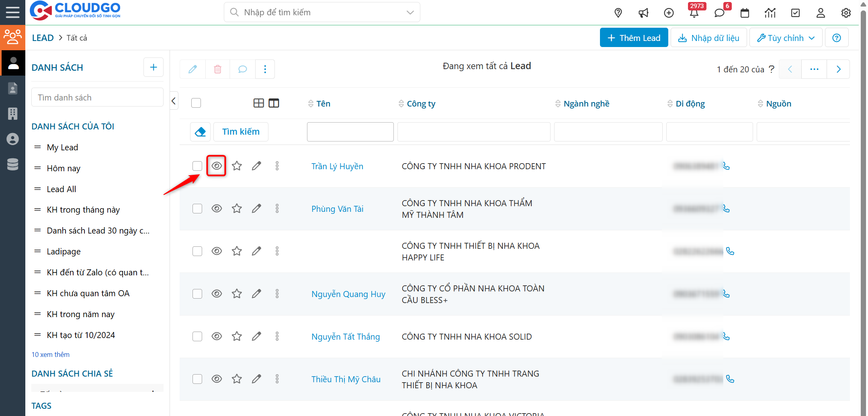Click the eye icon for Trần Lý Huyền
This screenshot has width=868, height=416.
217,166
